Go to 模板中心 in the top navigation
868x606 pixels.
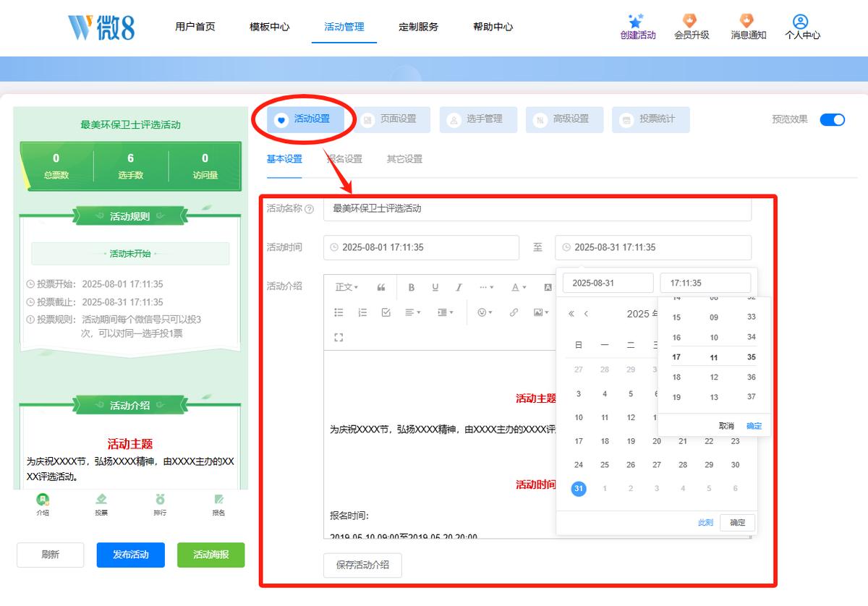(269, 27)
